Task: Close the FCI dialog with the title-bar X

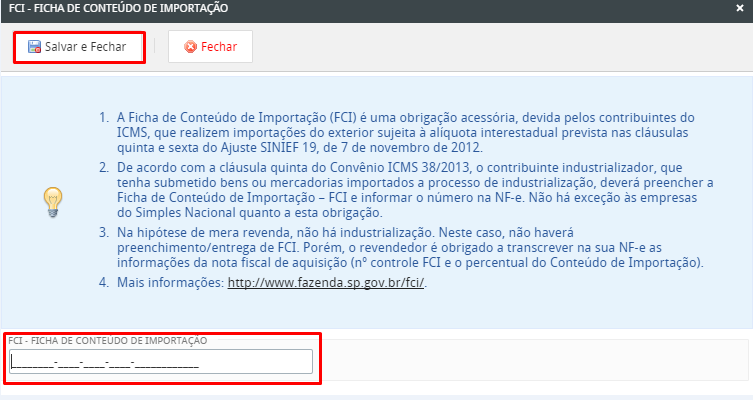Action: pyautogui.click(x=740, y=8)
